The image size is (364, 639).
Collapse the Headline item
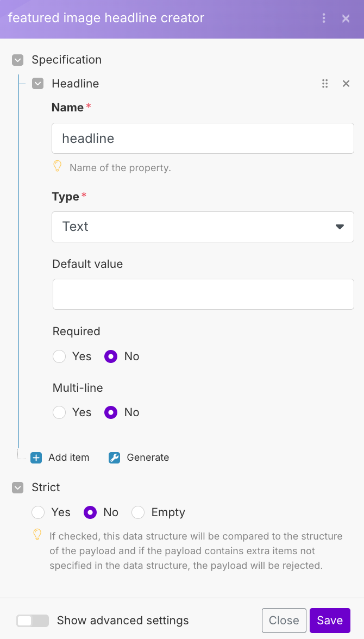(37, 84)
